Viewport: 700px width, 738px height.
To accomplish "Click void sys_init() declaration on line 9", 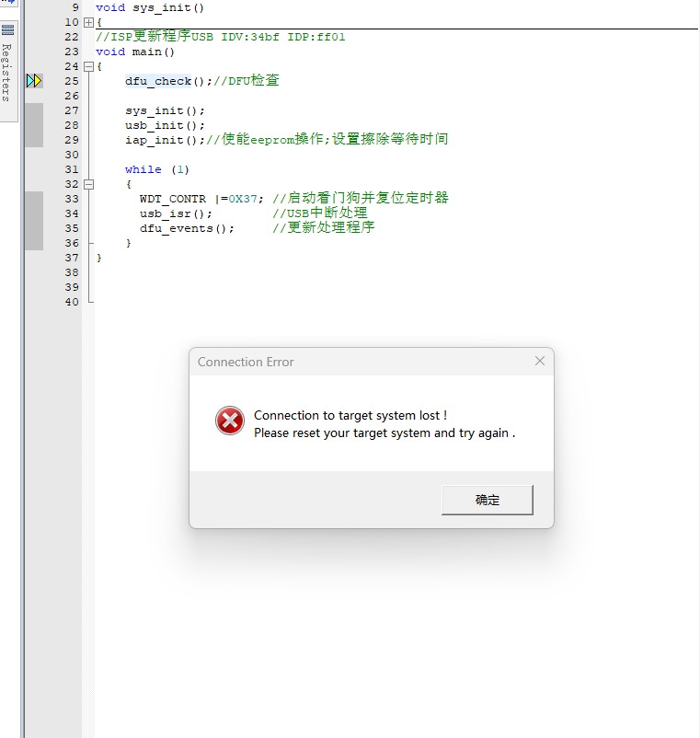I will point(150,8).
